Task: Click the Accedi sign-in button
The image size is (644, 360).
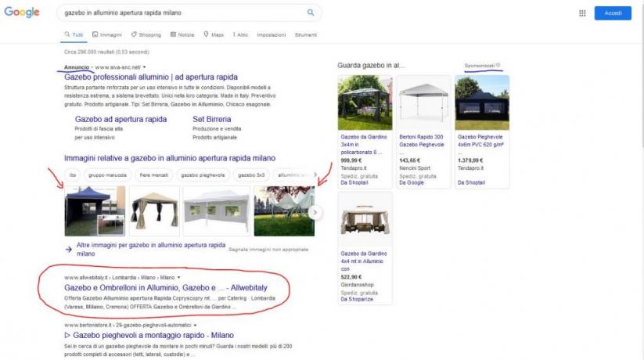Action: click(613, 13)
